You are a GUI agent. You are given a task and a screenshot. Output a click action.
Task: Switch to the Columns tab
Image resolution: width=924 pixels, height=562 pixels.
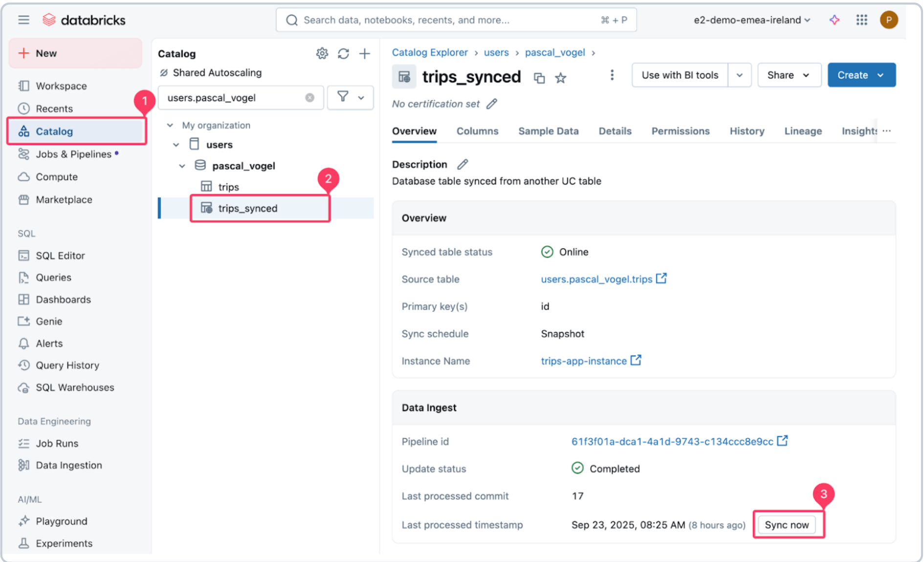pos(477,131)
